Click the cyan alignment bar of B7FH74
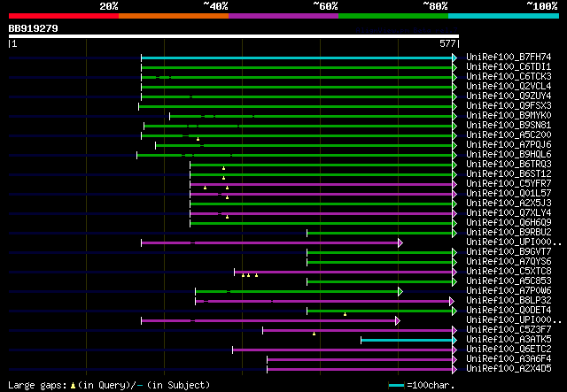The height and width of the screenshot is (392, 567). click(x=297, y=58)
